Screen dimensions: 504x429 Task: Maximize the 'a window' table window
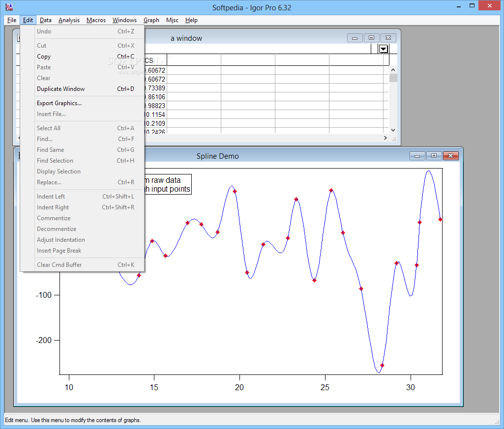point(372,38)
